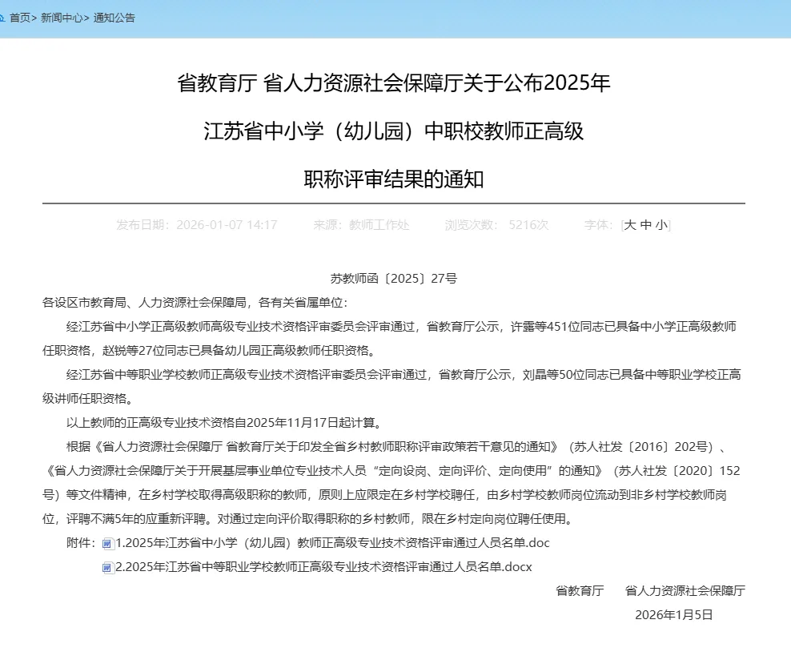Click the docx icon of attachment 2
The image size is (791, 672).
click(x=107, y=568)
